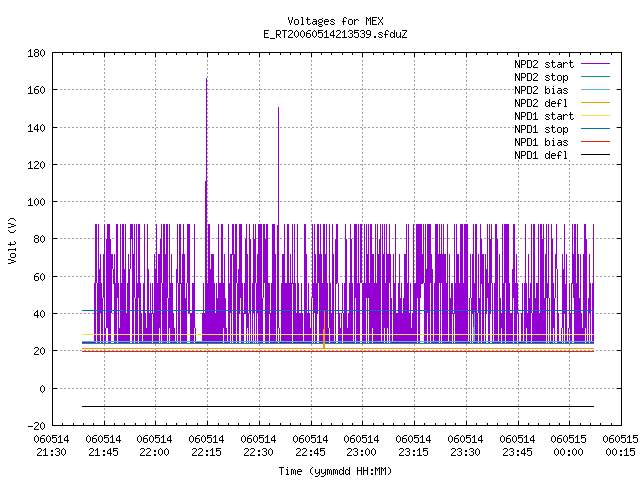
Task: Click the 'NPD2 defl' legend label
Action: click(541, 103)
